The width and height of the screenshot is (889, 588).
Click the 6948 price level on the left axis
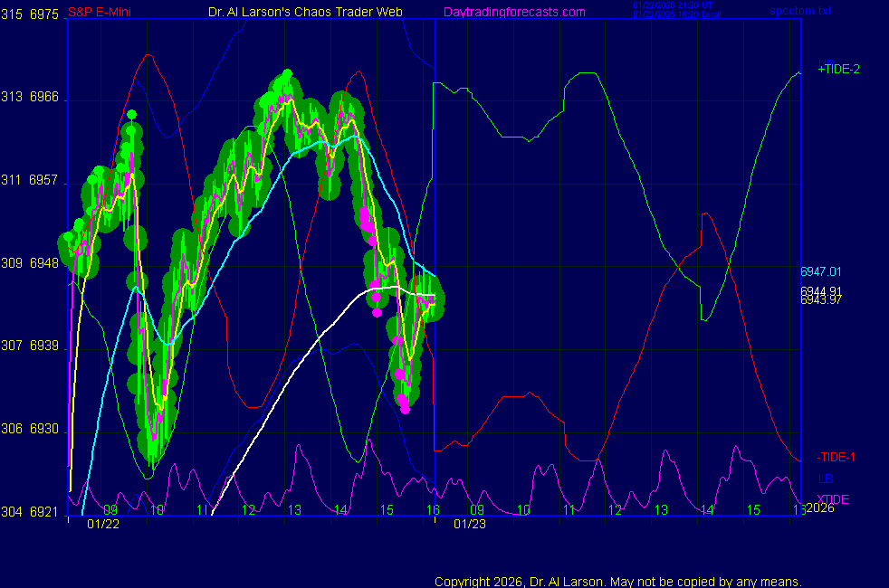pos(44,263)
